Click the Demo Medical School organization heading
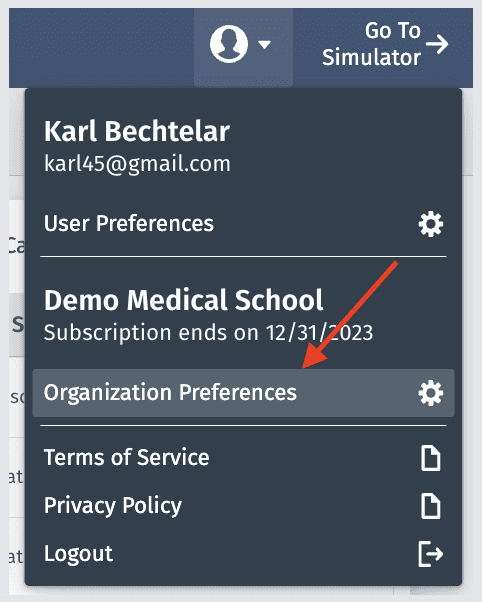 click(184, 300)
